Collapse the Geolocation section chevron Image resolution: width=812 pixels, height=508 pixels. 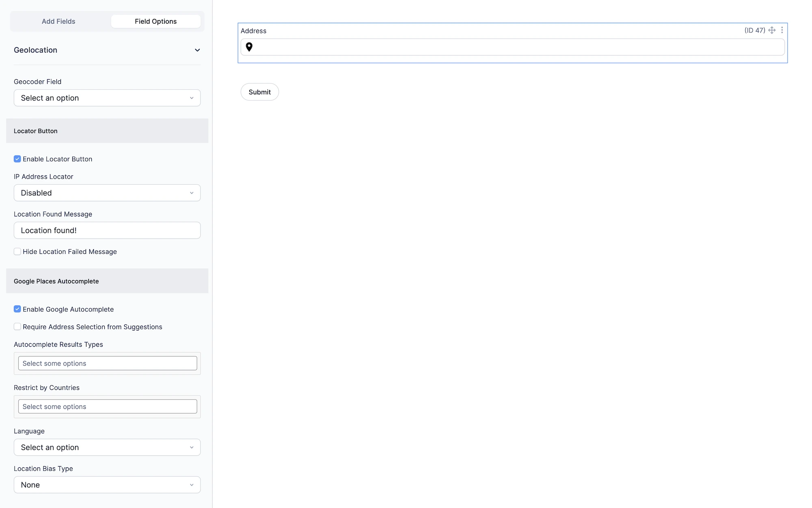pos(197,50)
